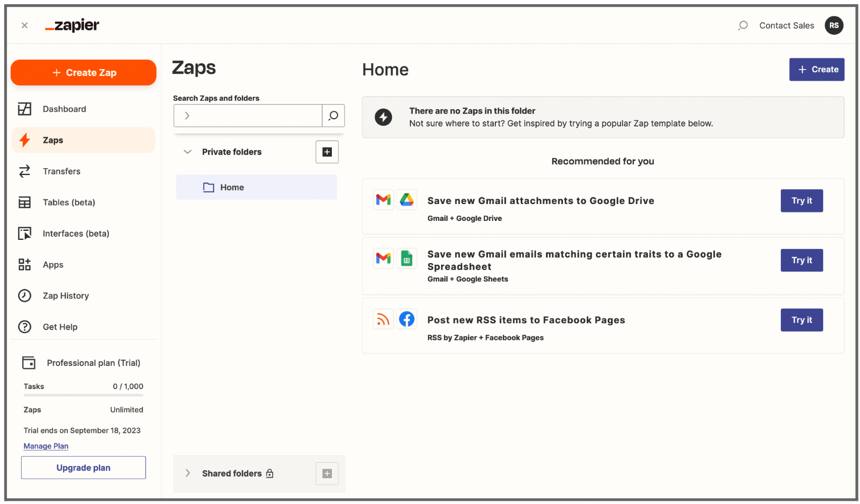Viewport: 860px width, 504px height.
Task: Click the Dashboard grid icon
Action: [x=25, y=109]
